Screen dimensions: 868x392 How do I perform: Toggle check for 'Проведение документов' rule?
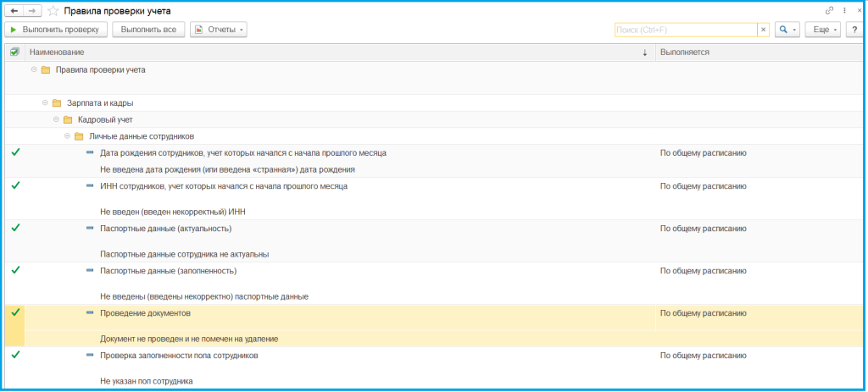[15, 312]
